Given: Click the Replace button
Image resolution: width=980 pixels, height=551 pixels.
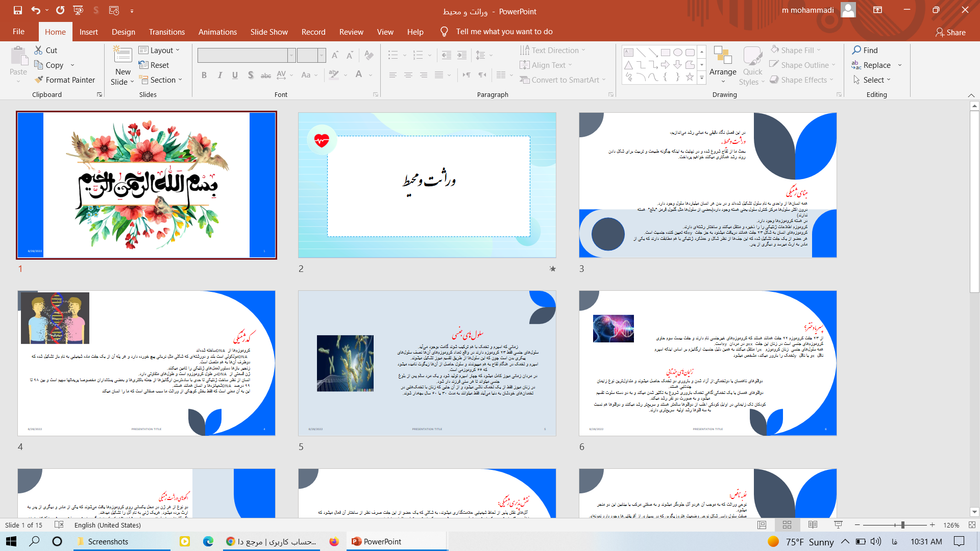Looking at the screenshot, I should click(876, 65).
